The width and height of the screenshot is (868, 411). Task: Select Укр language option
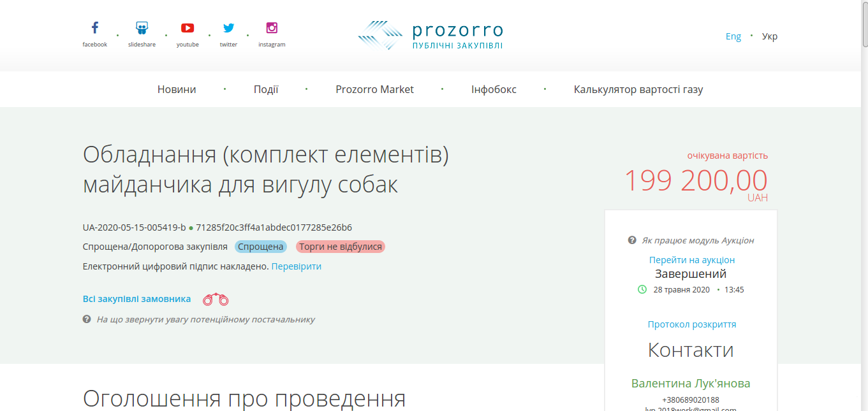770,36
